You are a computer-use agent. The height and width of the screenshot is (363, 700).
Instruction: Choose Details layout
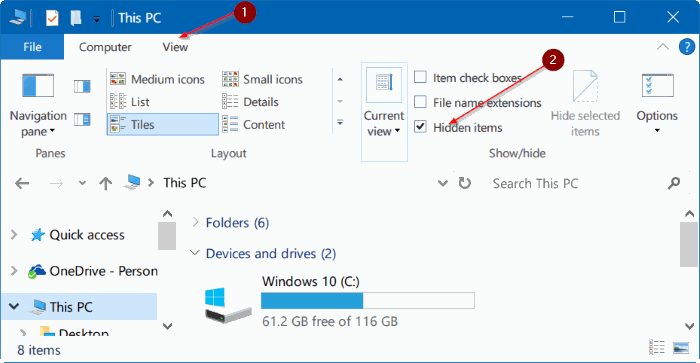250,102
